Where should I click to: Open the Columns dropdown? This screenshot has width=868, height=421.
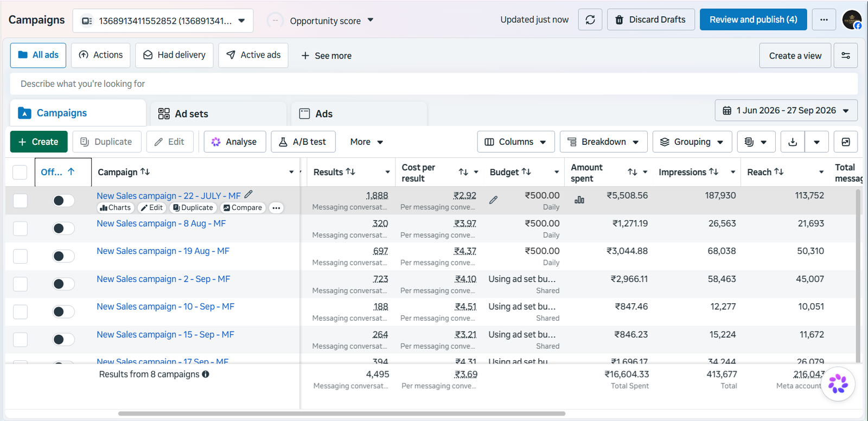pyautogui.click(x=516, y=142)
